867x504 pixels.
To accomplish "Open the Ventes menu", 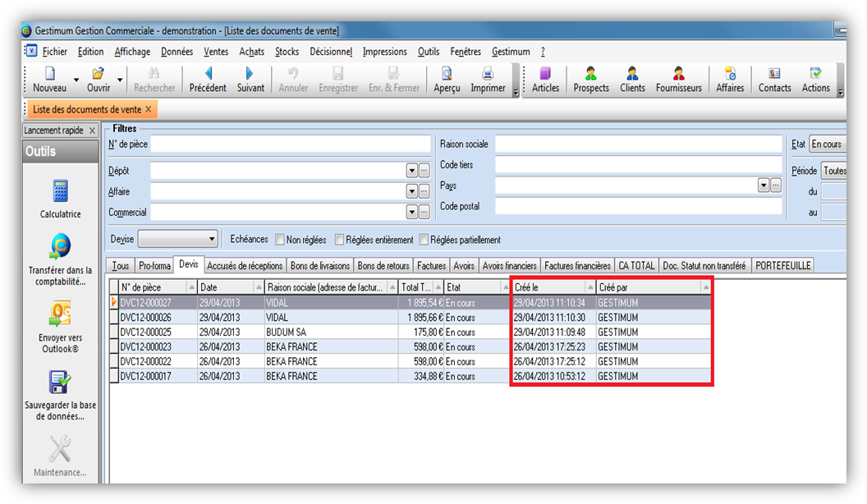I will (216, 52).
